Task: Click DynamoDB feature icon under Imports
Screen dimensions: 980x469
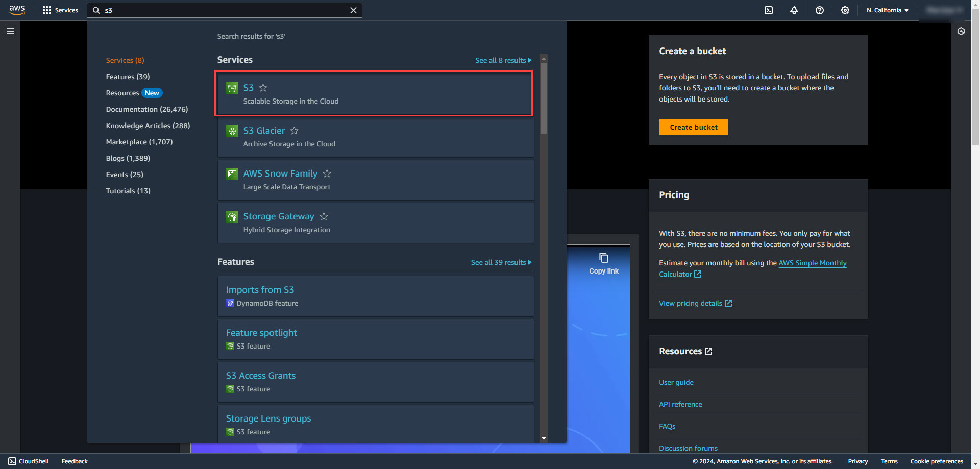Action: click(x=230, y=303)
